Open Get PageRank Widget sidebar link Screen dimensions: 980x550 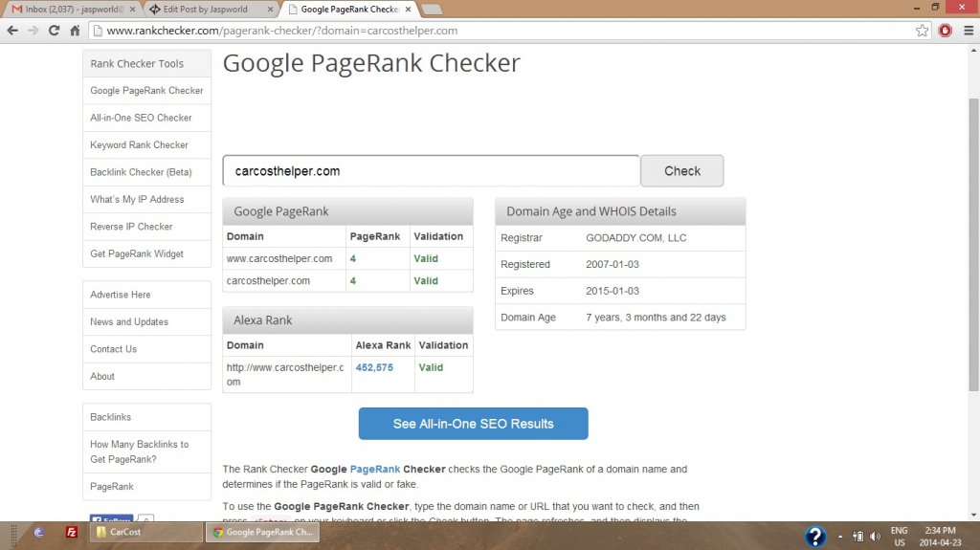146,253
